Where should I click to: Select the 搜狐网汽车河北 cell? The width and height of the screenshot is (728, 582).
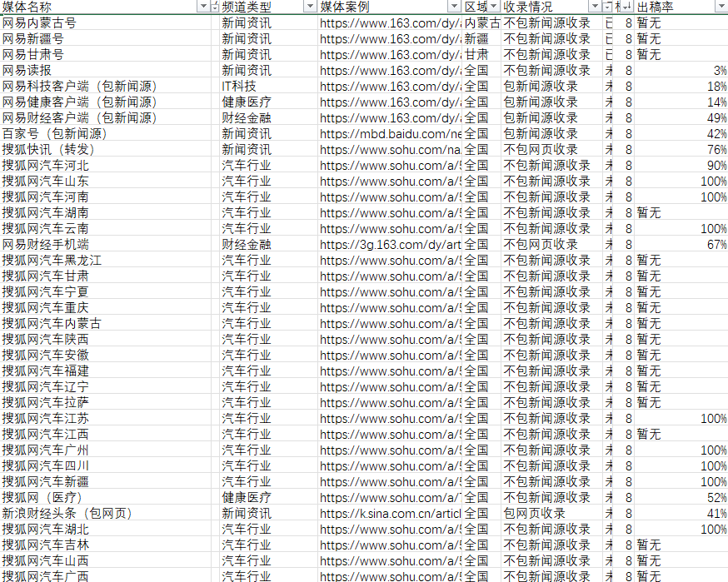(x=106, y=165)
